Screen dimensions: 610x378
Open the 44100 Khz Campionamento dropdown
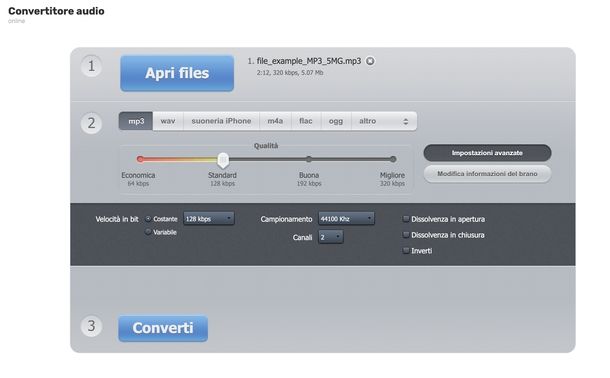click(x=346, y=219)
